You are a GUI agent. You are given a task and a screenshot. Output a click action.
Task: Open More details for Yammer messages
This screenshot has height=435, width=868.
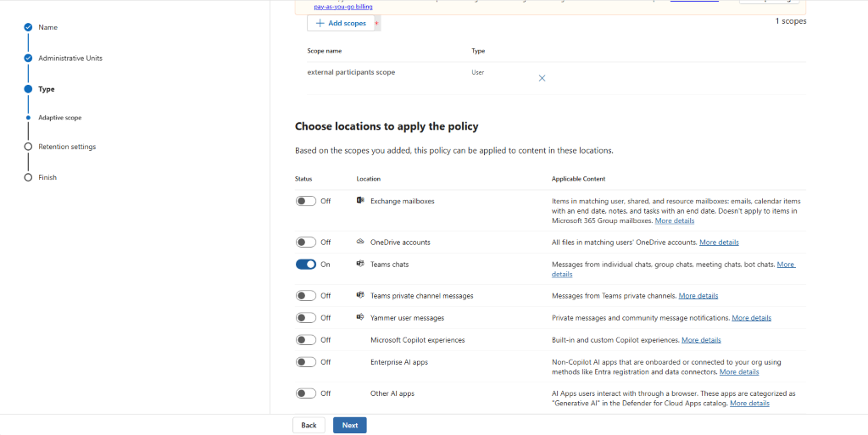tap(751, 318)
